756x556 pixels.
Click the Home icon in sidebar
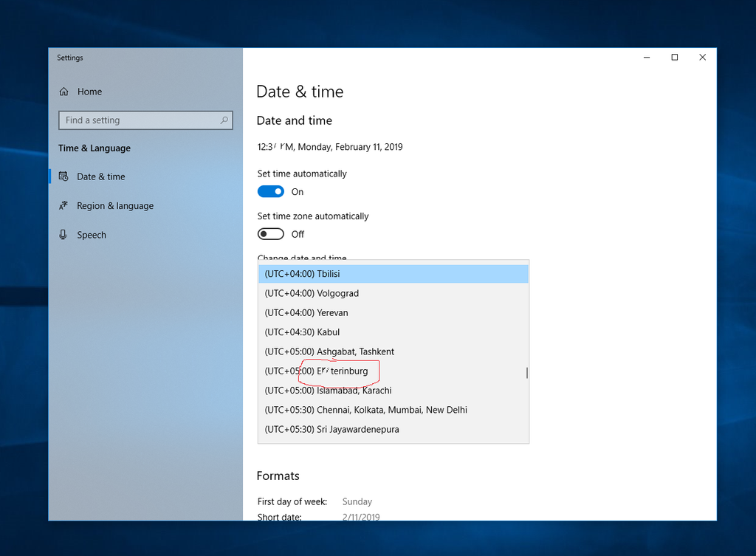pos(63,92)
